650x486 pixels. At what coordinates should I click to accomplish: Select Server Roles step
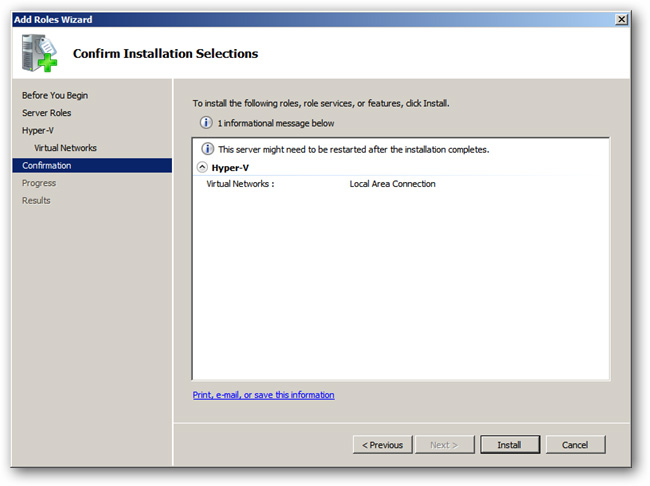(46, 113)
